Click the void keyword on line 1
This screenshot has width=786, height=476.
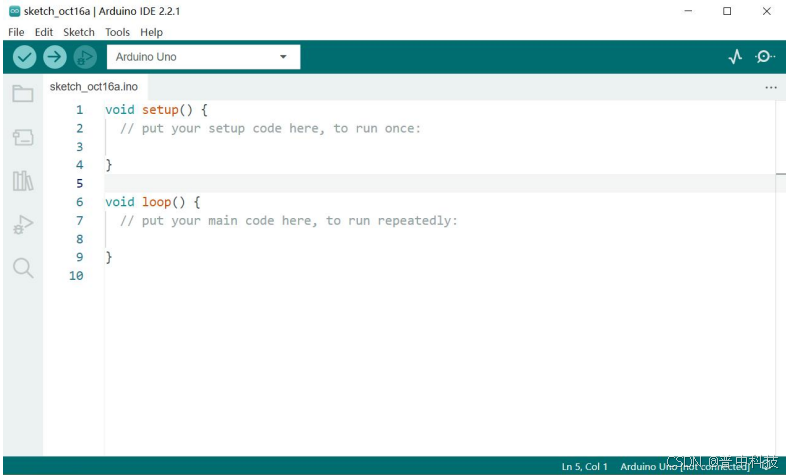pos(120,110)
